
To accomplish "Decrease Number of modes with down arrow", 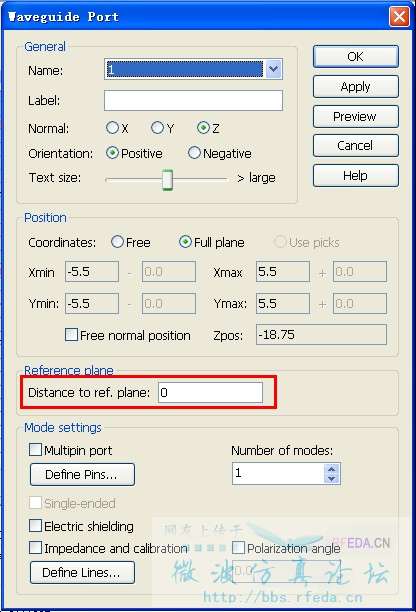I will coord(332,479).
